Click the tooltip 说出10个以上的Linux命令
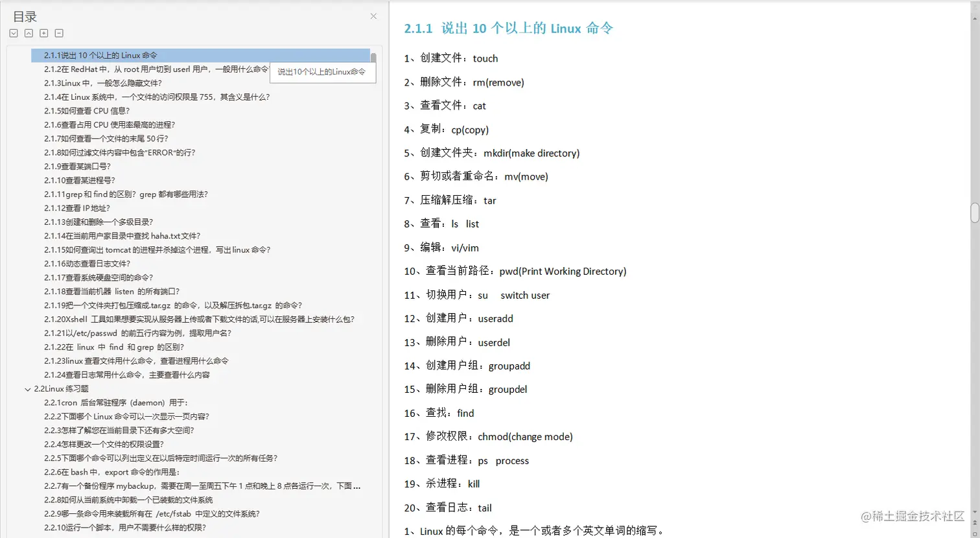This screenshot has width=980, height=538. pos(322,73)
